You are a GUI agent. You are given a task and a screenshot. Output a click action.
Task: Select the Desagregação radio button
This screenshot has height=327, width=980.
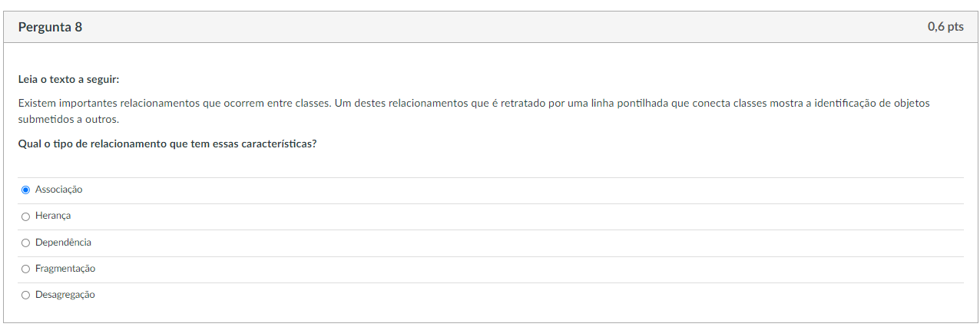(26, 295)
